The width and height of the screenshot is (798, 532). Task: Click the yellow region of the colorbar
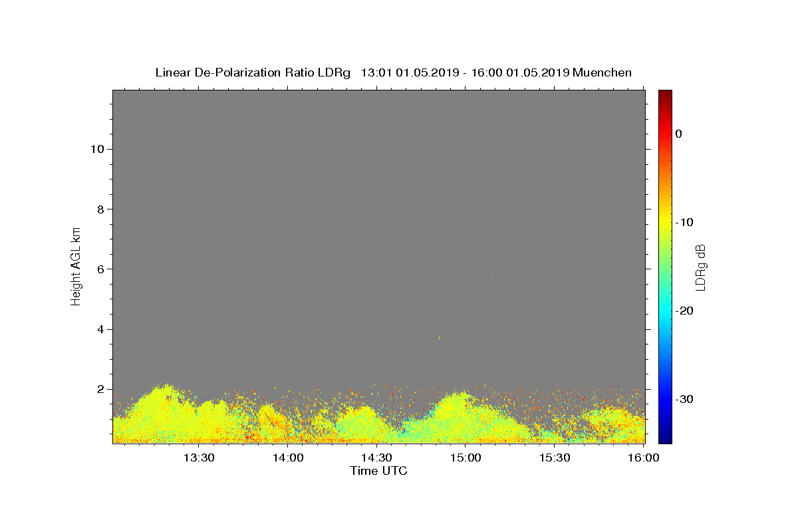665,222
